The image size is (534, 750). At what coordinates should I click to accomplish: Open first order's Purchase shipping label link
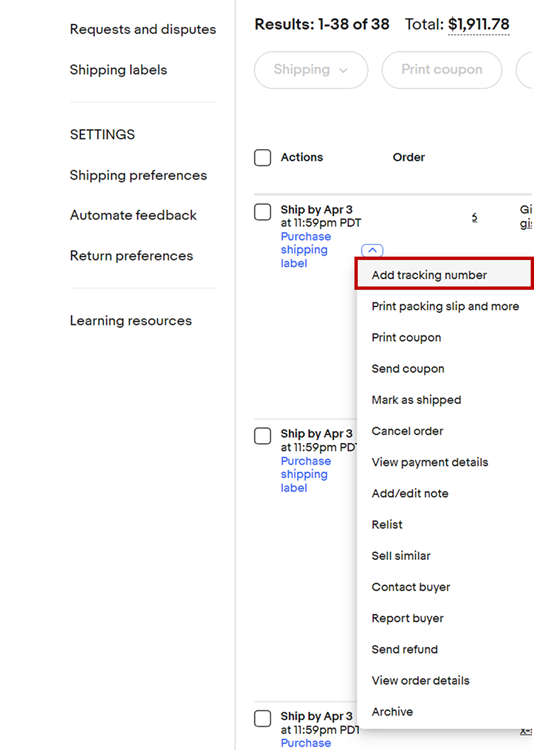point(305,250)
